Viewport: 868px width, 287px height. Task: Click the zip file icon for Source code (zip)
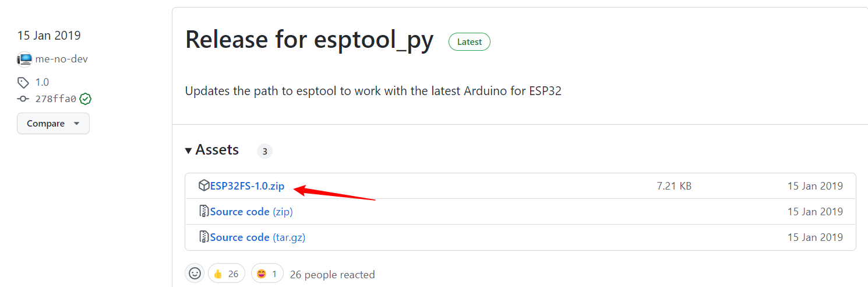tap(204, 211)
